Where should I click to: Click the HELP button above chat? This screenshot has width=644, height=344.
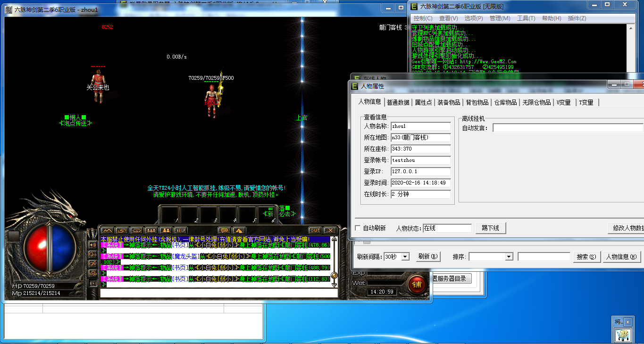(x=181, y=230)
